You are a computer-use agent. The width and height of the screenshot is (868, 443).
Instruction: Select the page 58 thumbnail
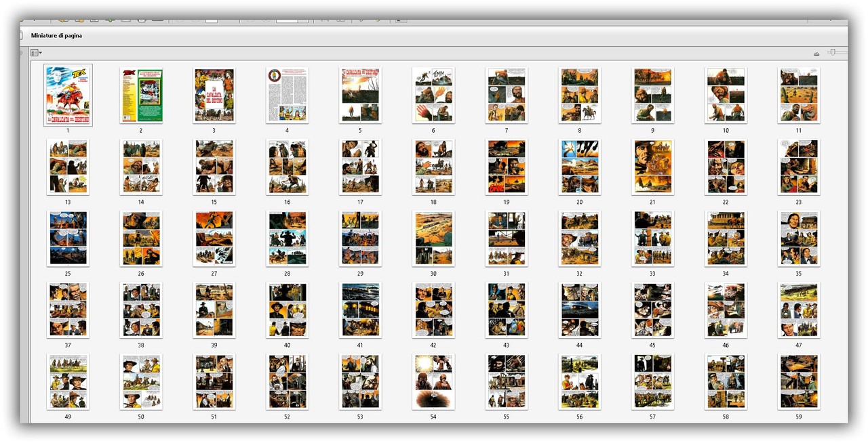(726, 382)
